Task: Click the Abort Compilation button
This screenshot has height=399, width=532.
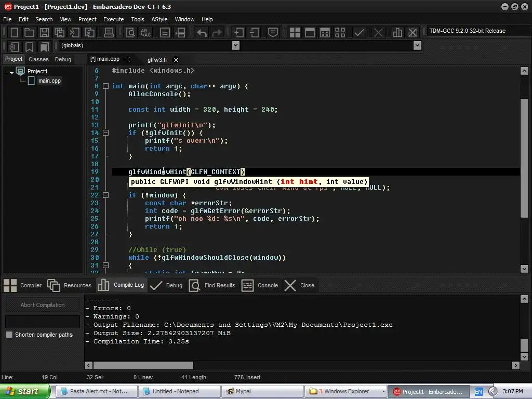Action: [x=43, y=305]
